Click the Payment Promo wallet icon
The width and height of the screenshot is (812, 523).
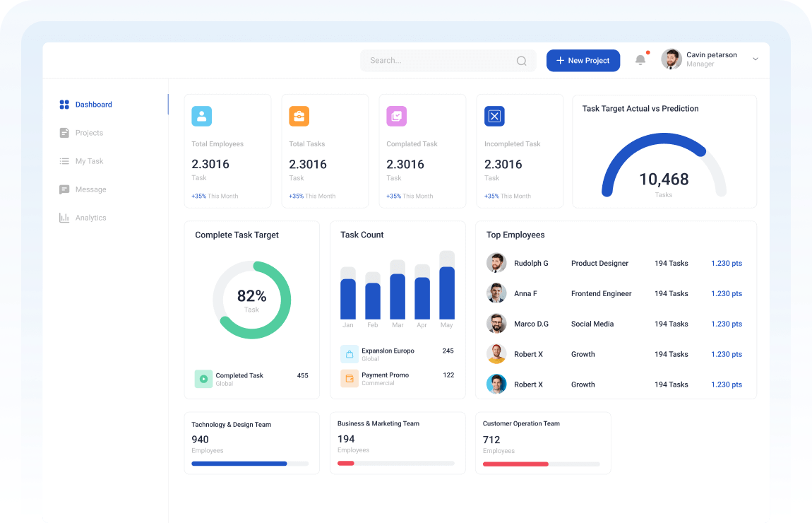[349, 378]
